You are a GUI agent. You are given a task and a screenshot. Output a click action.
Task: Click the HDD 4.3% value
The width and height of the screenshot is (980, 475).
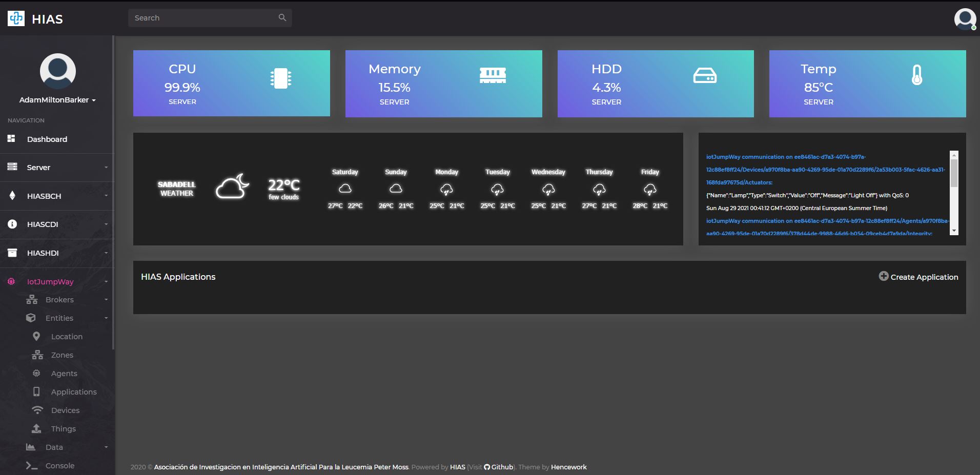pos(606,88)
